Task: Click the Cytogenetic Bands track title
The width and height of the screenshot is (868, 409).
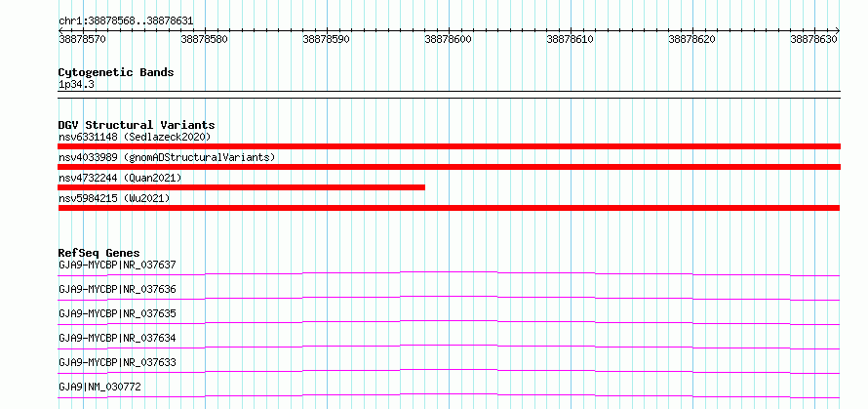Action: point(116,72)
